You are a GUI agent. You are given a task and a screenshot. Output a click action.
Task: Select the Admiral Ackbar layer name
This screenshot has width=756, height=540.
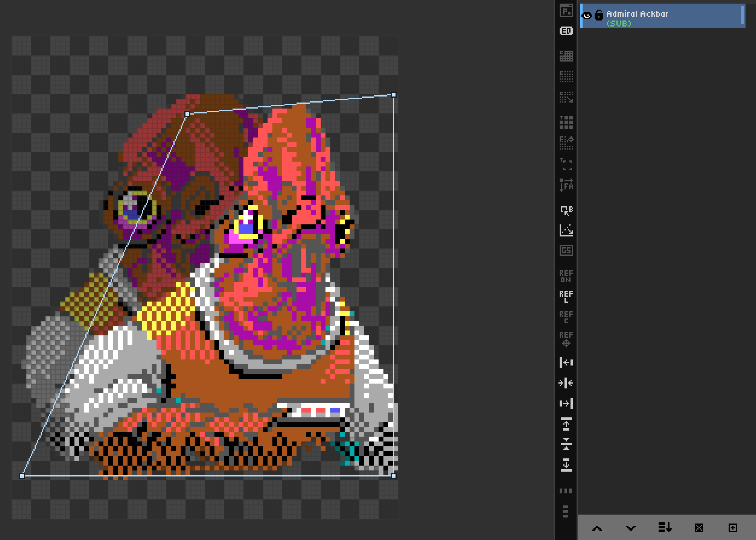637,14
